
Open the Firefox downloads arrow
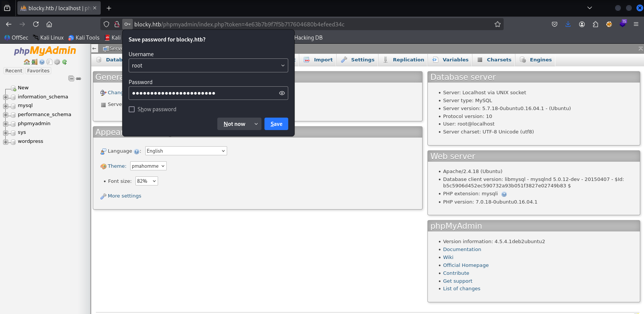[x=568, y=24]
